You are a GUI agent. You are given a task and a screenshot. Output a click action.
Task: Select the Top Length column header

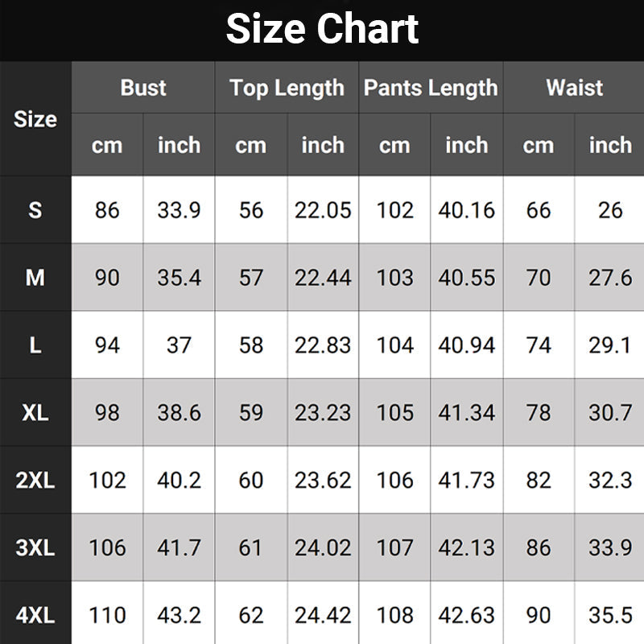tap(287, 88)
